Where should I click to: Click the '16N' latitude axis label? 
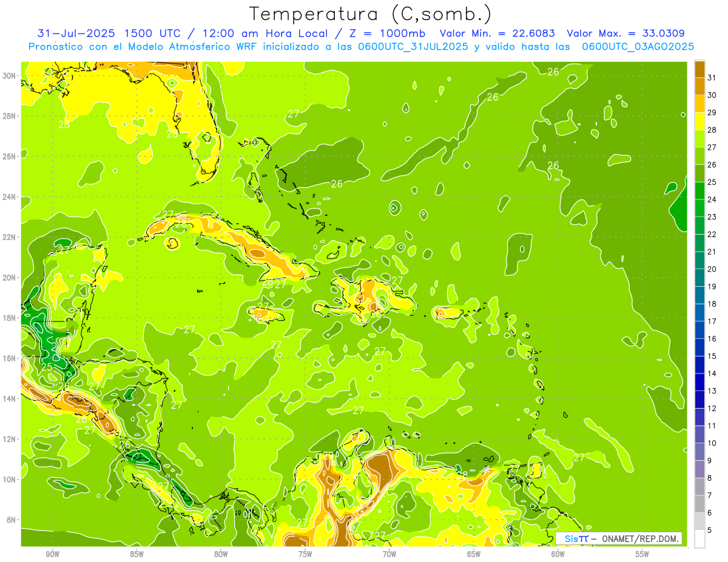click(x=9, y=358)
